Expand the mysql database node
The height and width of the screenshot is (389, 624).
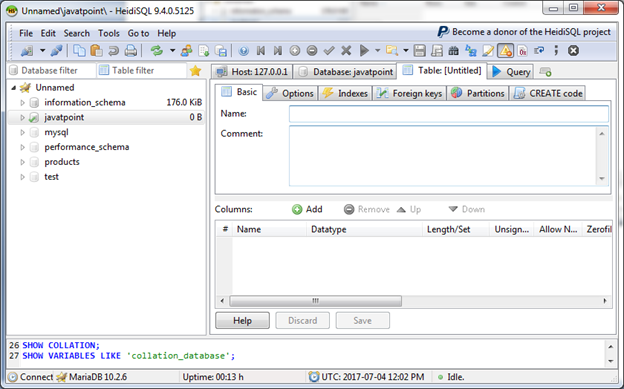pyautogui.click(x=22, y=132)
